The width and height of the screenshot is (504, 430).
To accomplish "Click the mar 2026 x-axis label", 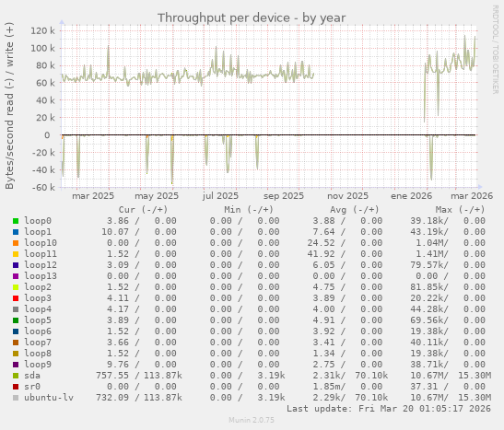I will (472, 196).
